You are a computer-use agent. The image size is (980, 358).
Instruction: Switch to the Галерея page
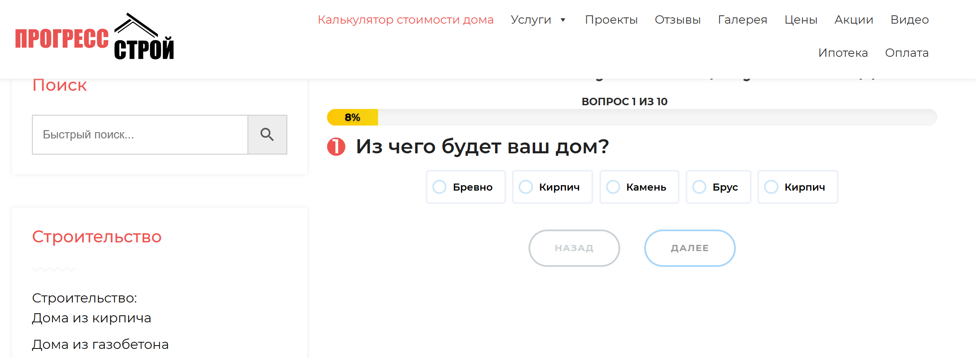pos(742,19)
